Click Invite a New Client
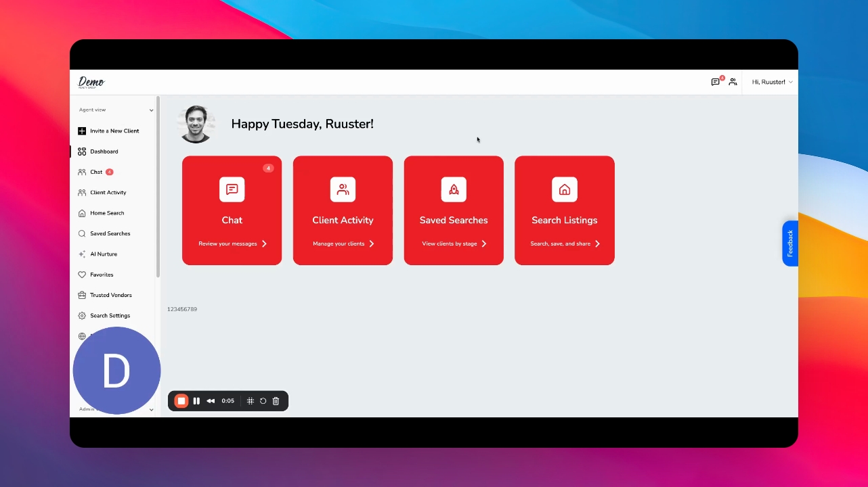This screenshot has width=868, height=487. coord(114,131)
